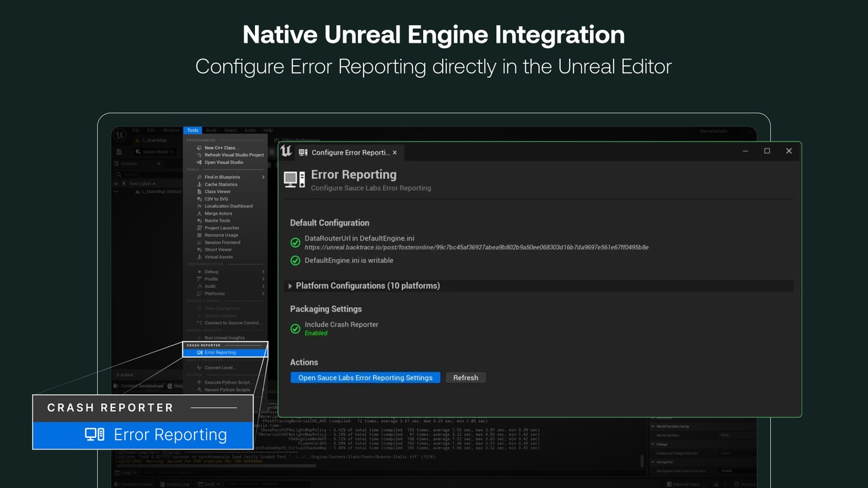Open the Select menu
Viewport: 868px width, 488px height.
(x=231, y=130)
